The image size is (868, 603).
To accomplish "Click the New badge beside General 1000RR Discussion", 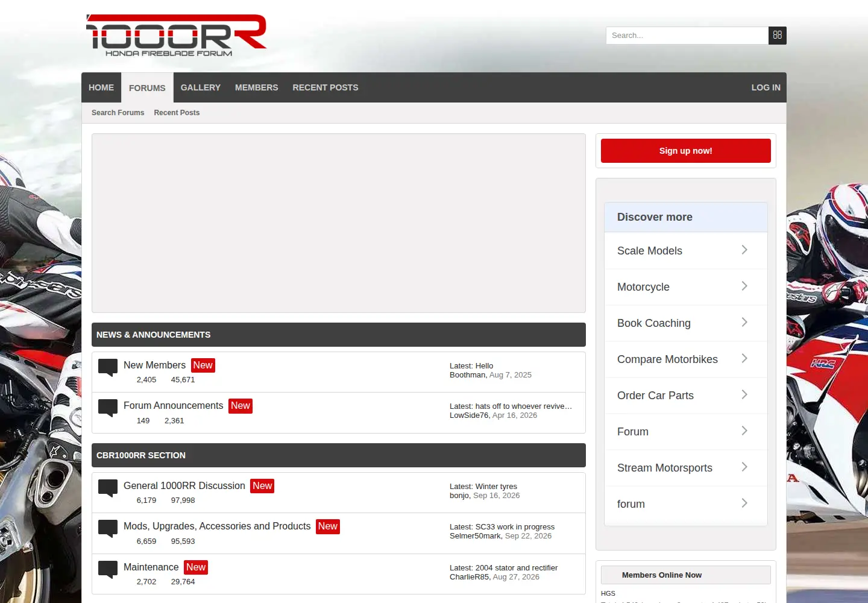I will click(x=262, y=486).
